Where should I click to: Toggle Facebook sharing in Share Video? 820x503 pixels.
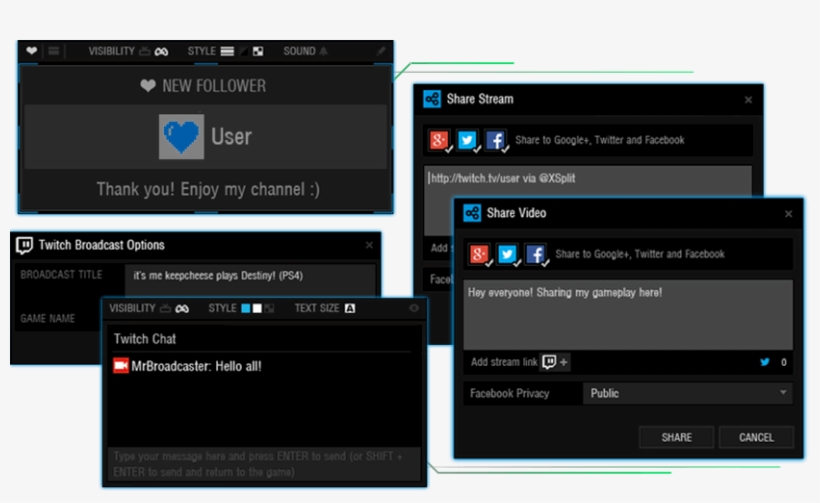point(536,254)
